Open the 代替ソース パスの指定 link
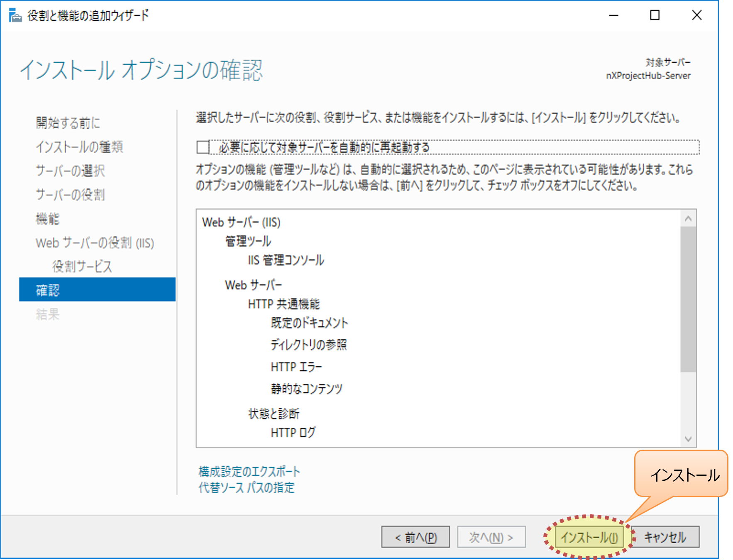Screen dimensions: 733x560 point(247,487)
